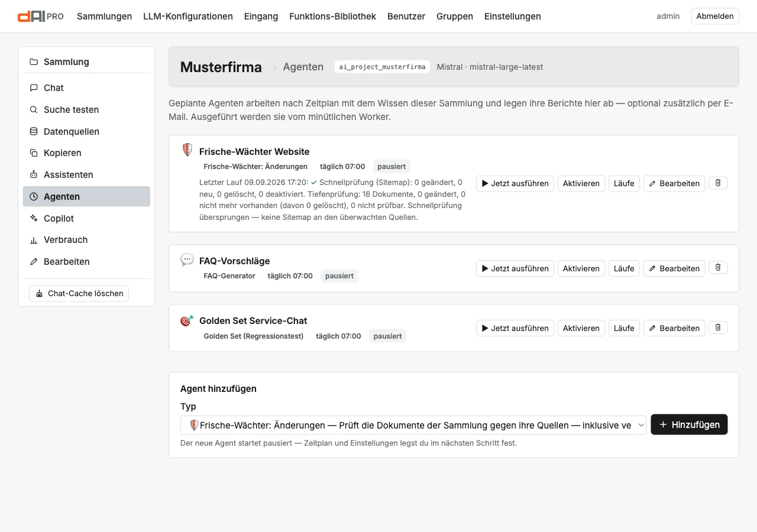Edit the Frische-Wächter Website agent

[x=674, y=183]
